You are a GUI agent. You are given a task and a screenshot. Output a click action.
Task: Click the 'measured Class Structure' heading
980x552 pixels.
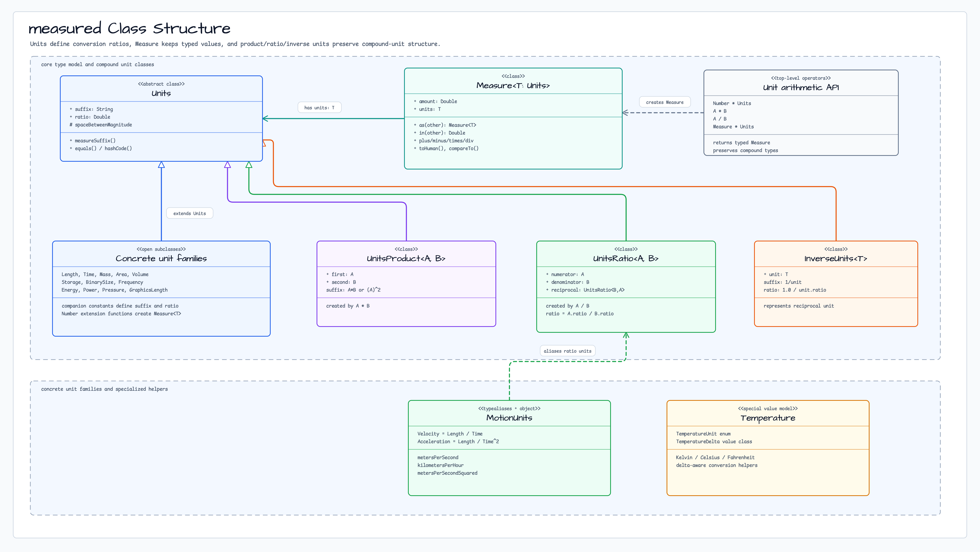click(x=129, y=29)
